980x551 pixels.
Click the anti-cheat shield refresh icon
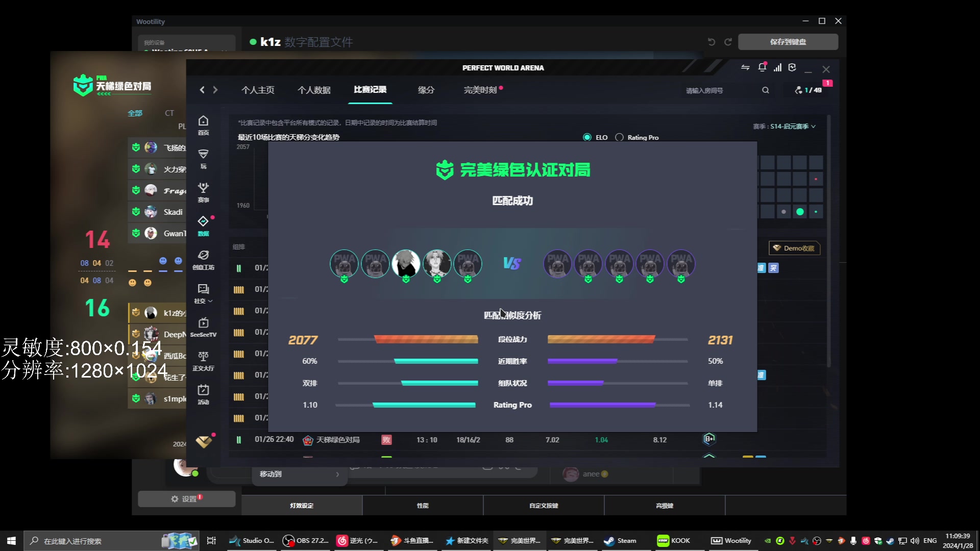[x=792, y=67]
